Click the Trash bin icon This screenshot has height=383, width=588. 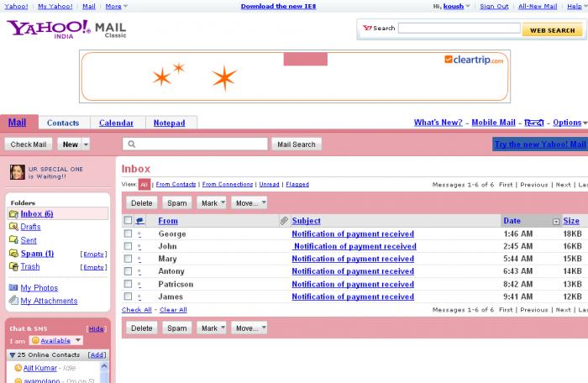pyautogui.click(x=13, y=267)
